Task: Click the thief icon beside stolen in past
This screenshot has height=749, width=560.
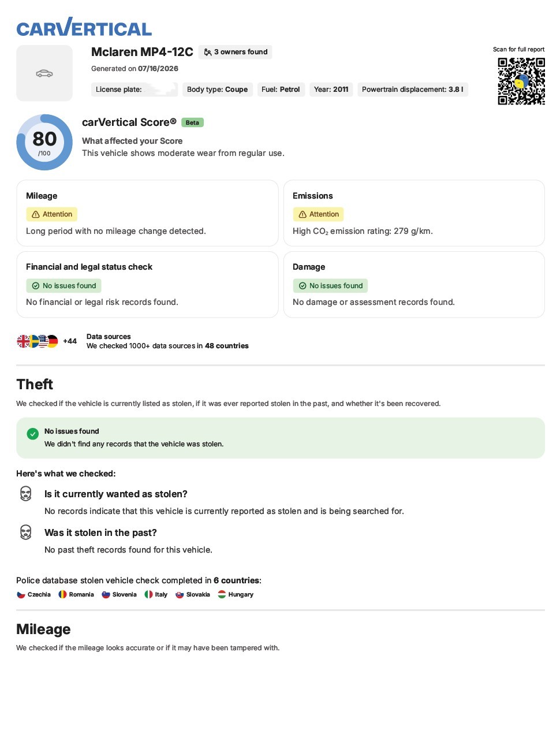Action: (x=26, y=532)
